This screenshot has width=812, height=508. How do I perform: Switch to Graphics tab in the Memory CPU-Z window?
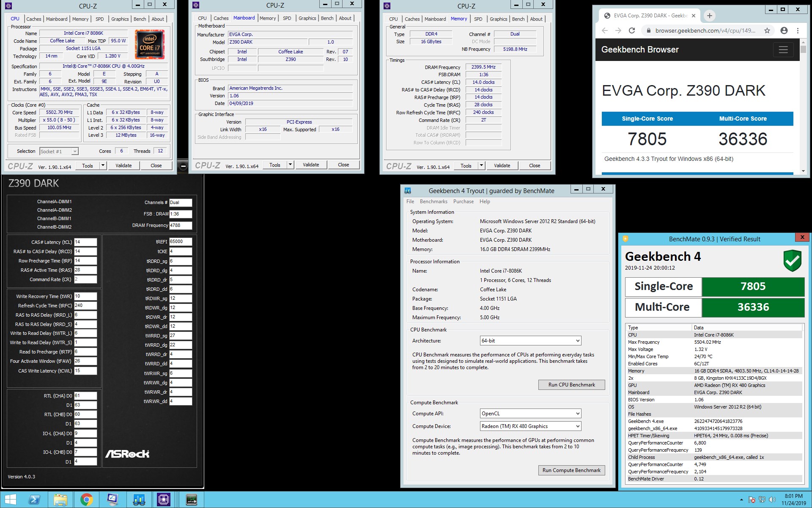[x=499, y=19]
